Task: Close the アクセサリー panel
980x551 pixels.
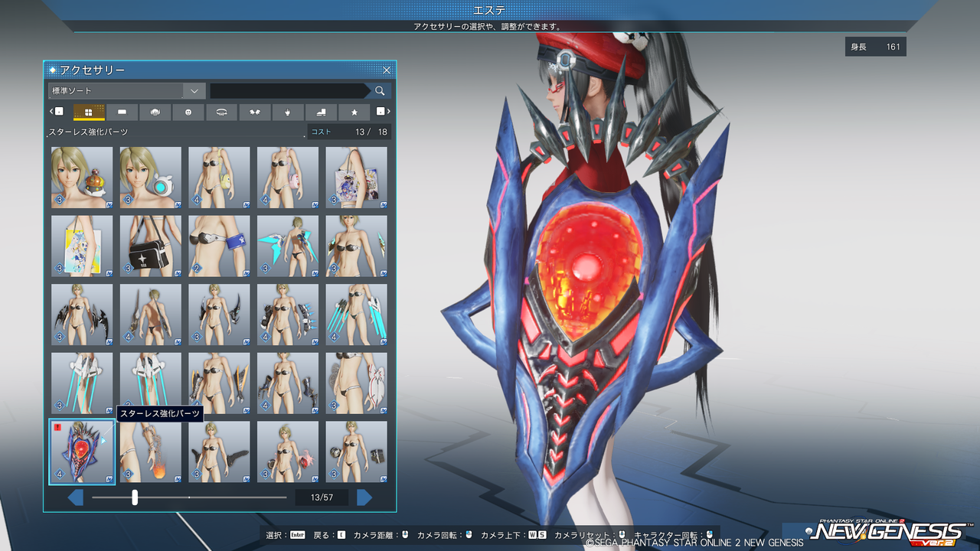Action: [x=387, y=70]
